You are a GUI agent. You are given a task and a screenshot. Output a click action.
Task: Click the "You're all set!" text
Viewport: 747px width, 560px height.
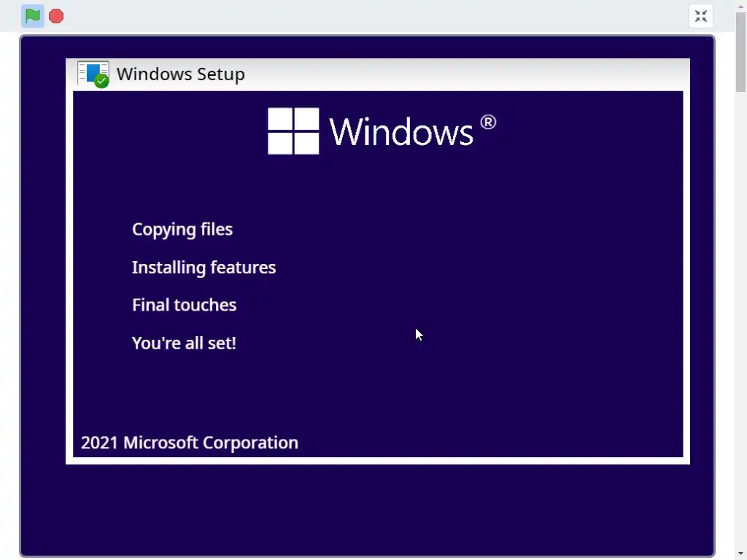[x=184, y=343]
